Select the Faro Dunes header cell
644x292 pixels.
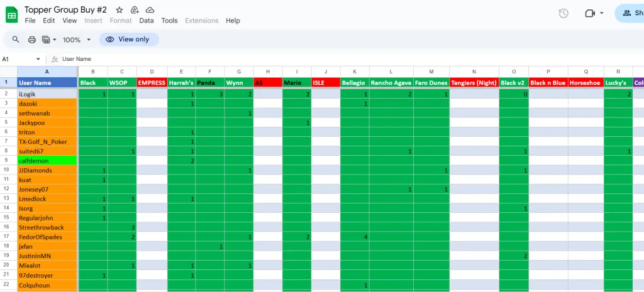tap(431, 83)
